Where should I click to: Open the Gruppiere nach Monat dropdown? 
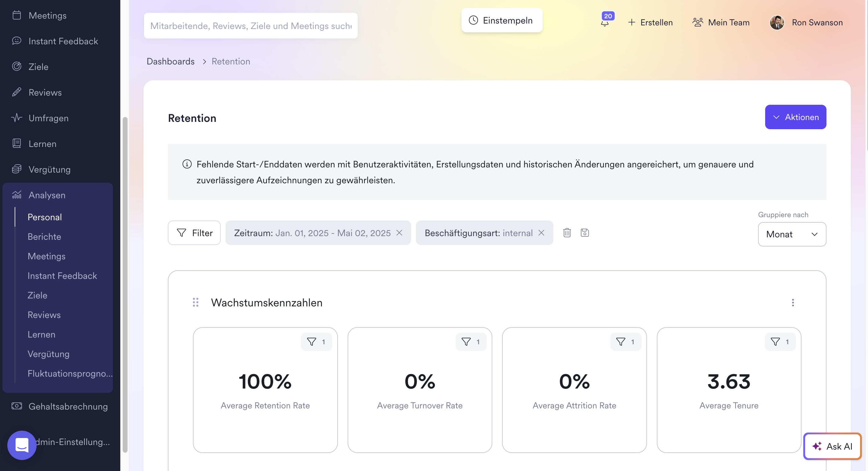792,234
